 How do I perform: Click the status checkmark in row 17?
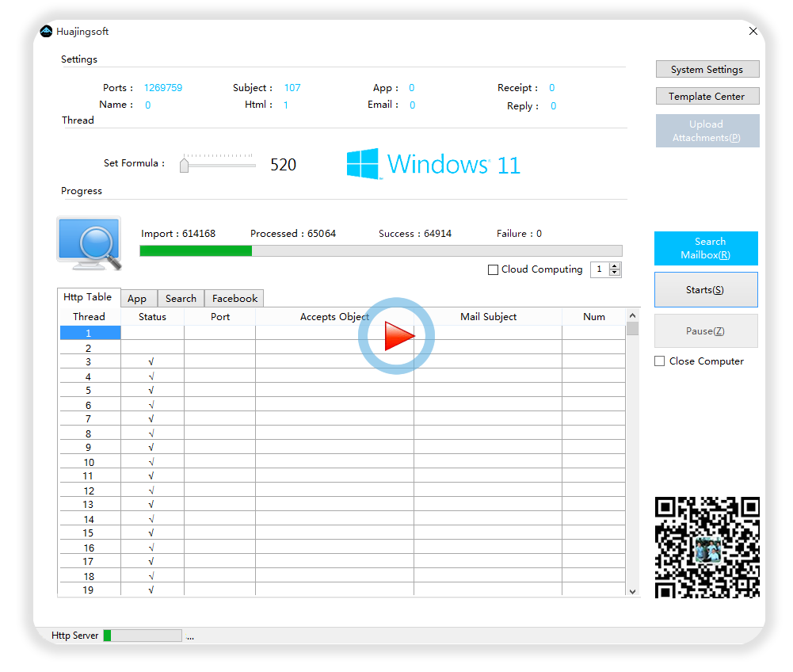click(x=151, y=561)
